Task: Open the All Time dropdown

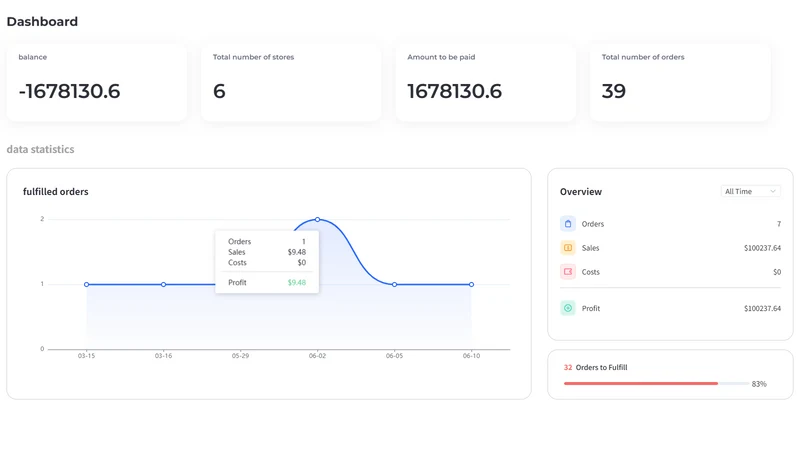Action: [x=751, y=191]
